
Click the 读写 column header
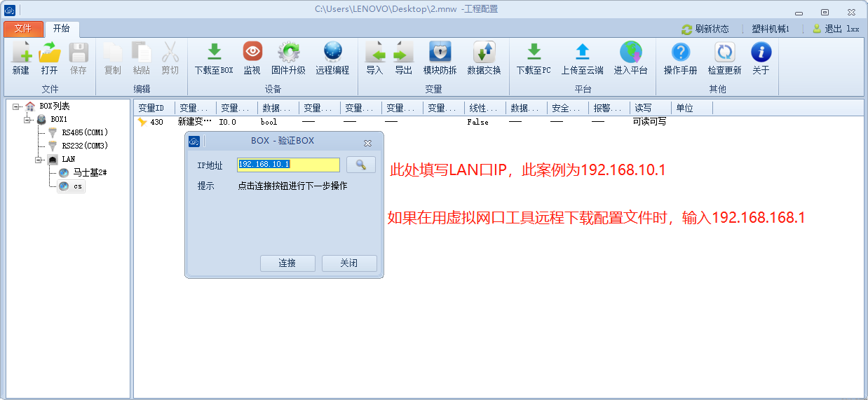click(x=651, y=108)
